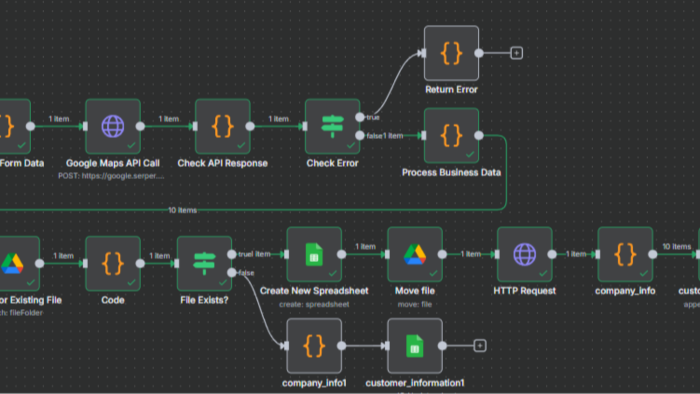This screenshot has width=700, height=394.
Task: Open the HTTP Request node
Action: click(x=525, y=254)
